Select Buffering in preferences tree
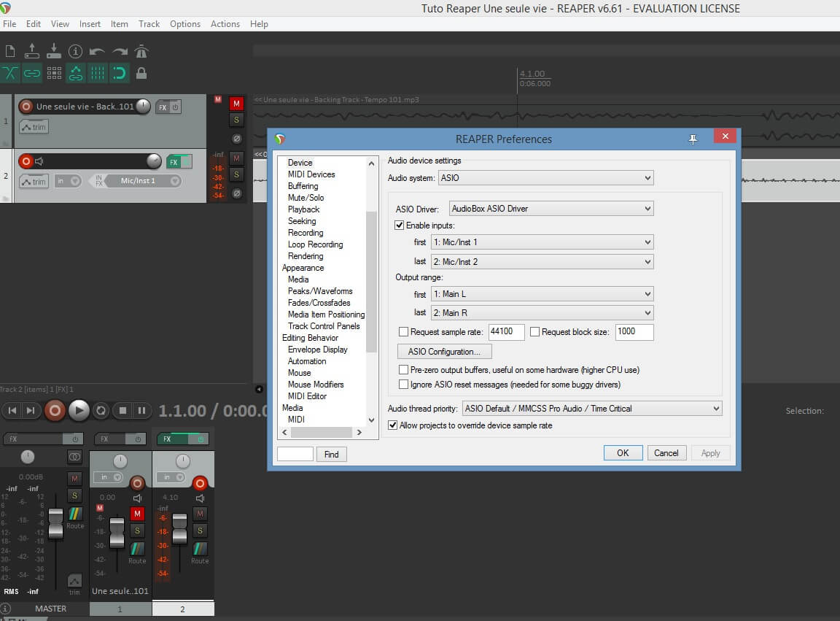Image resolution: width=840 pixels, height=621 pixels. [303, 186]
